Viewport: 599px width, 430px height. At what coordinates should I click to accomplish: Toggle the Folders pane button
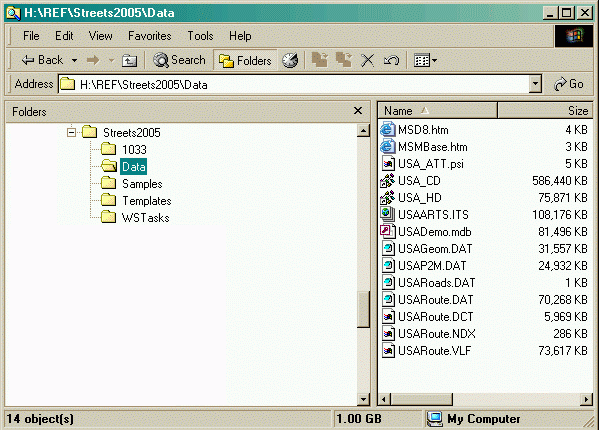point(245,60)
